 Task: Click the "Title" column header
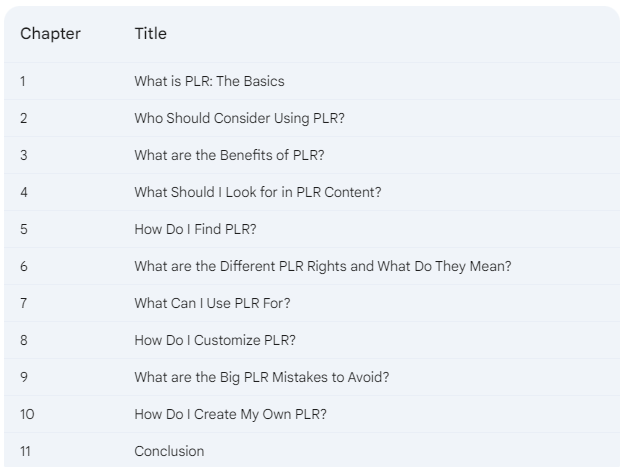coord(150,34)
